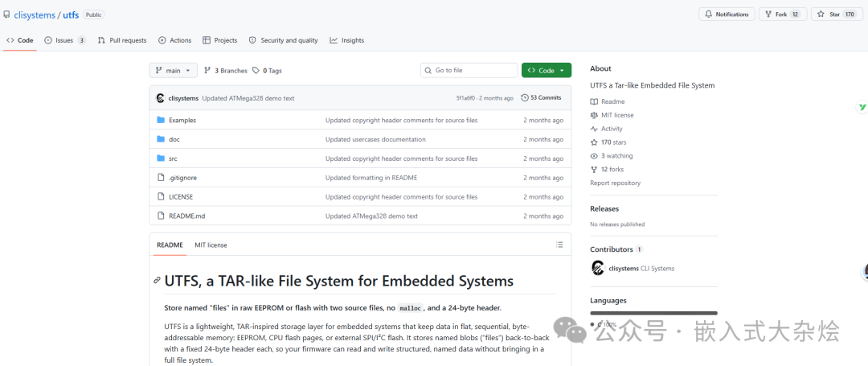This screenshot has height=366, width=868.
Task: Open the Releases section heading
Action: (604, 209)
